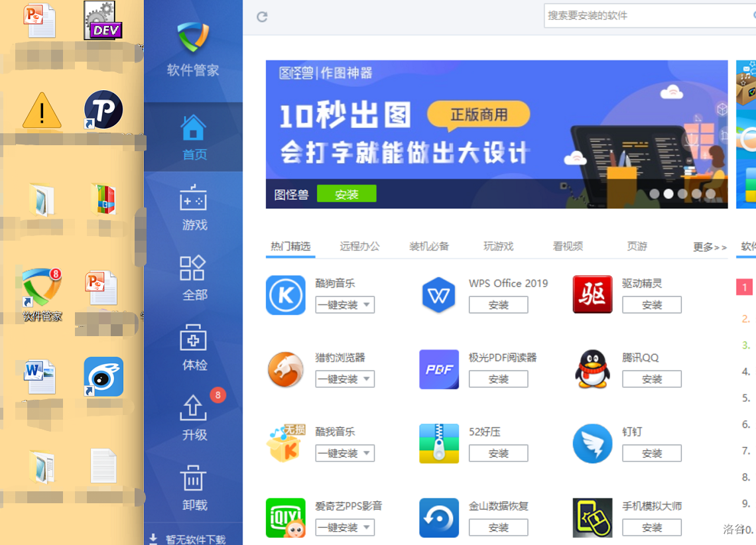Image resolution: width=756 pixels, height=545 pixels.
Task: Click 安装 for 极光PDF阅读器
Action: (499, 379)
